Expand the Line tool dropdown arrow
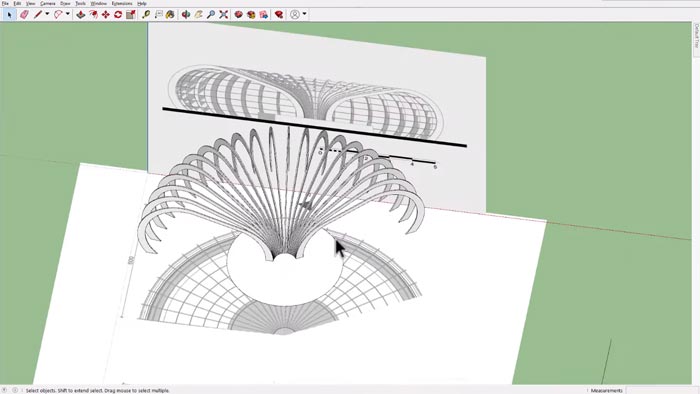 (x=47, y=14)
